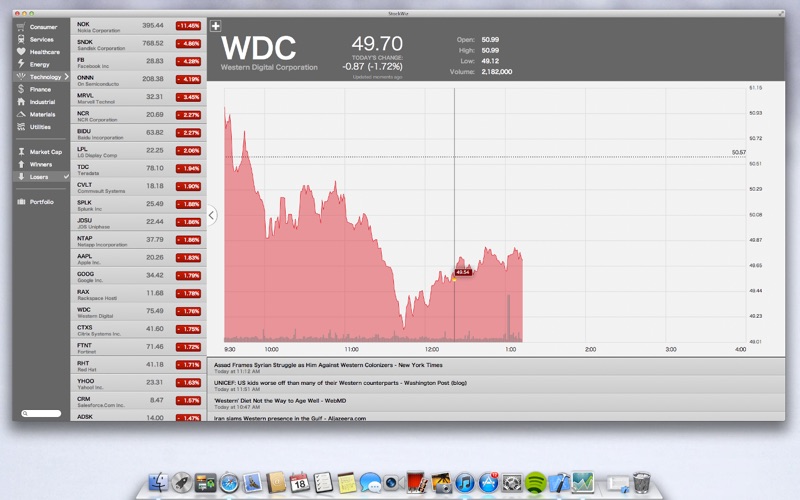
Task: Sort by Market Cap icon
Action: pyautogui.click(x=21, y=152)
